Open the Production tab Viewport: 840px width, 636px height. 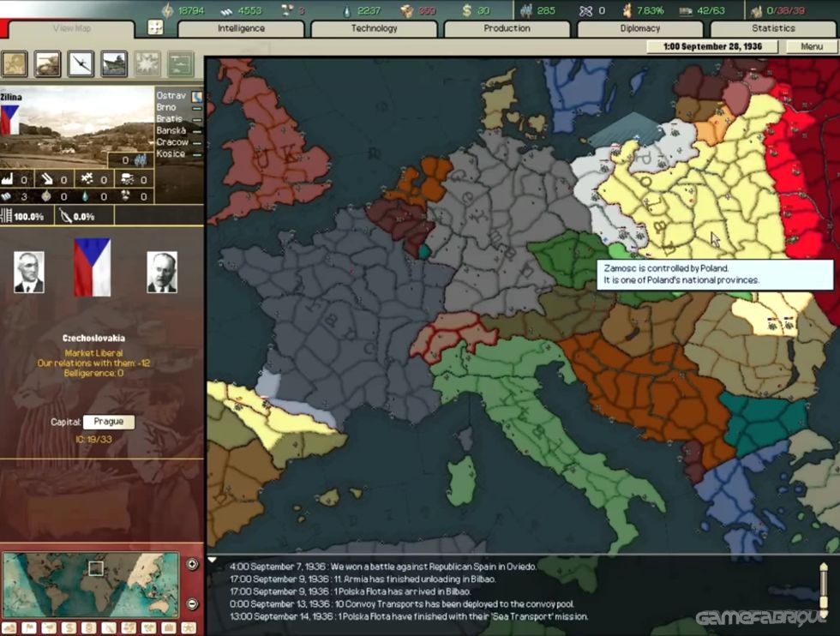click(507, 28)
